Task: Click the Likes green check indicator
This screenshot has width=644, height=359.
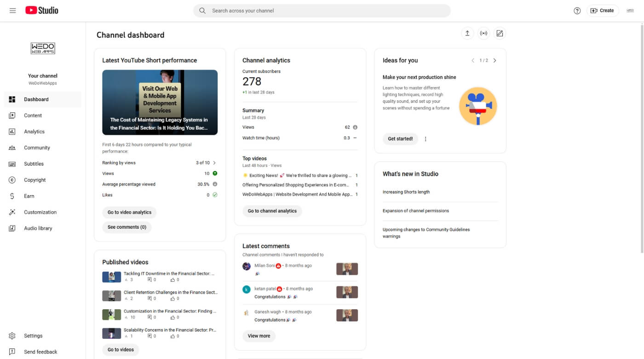Action: tap(215, 195)
